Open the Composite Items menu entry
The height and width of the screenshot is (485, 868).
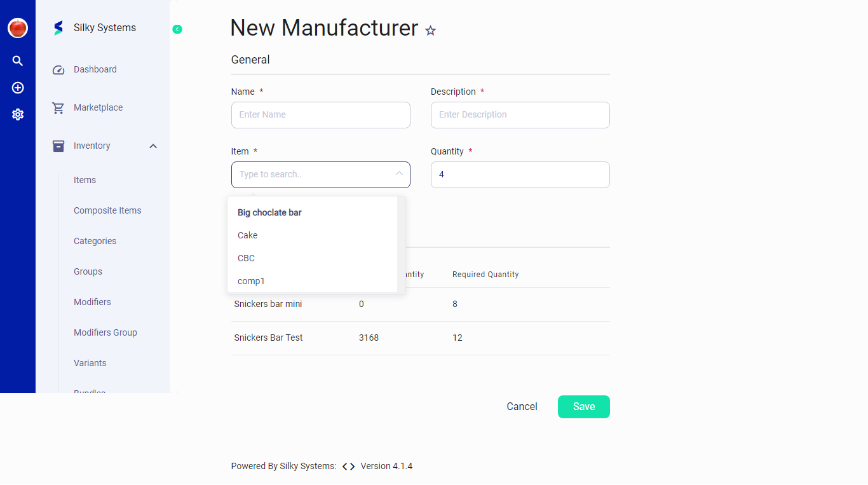pyautogui.click(x=107, y=210)
